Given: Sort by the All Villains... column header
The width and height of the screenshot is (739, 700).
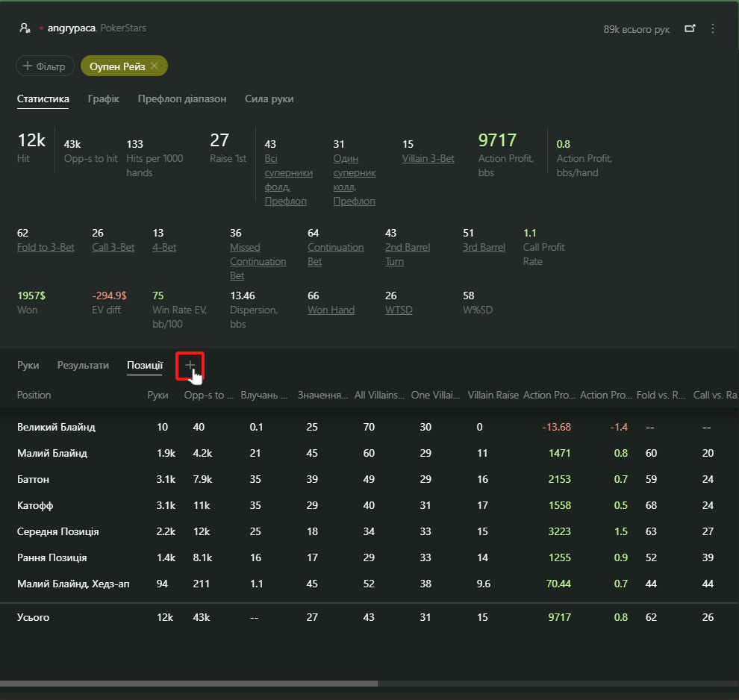Looking at the screenshot, I should click(x=379, y=396).
